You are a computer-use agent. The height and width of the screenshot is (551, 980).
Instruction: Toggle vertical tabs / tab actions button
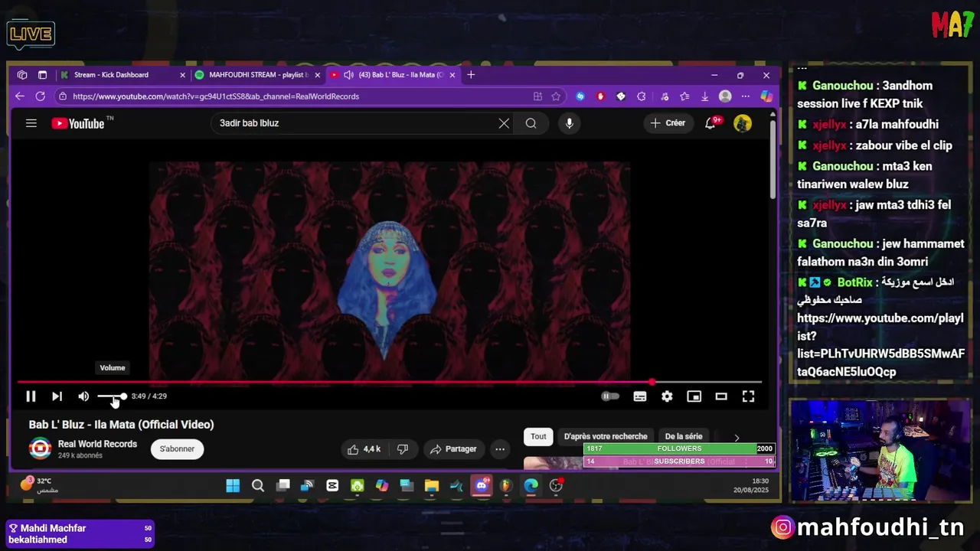click(x=42, y=75)
